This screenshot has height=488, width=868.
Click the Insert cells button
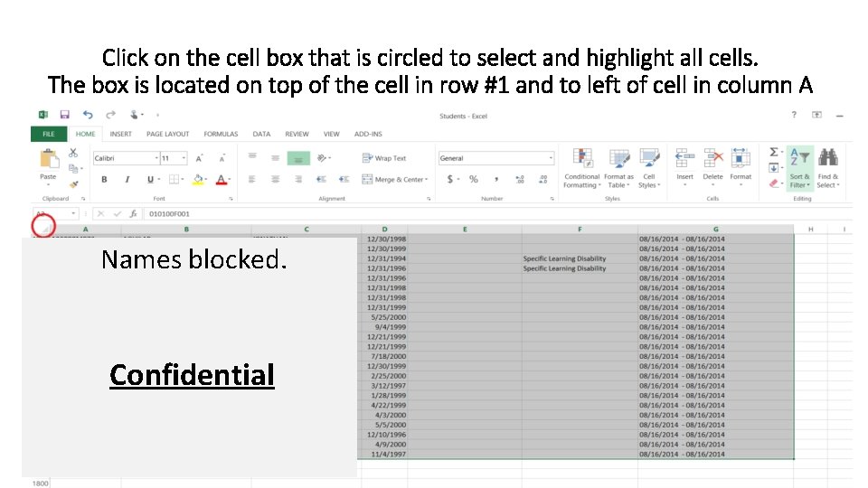click(684, 168)
